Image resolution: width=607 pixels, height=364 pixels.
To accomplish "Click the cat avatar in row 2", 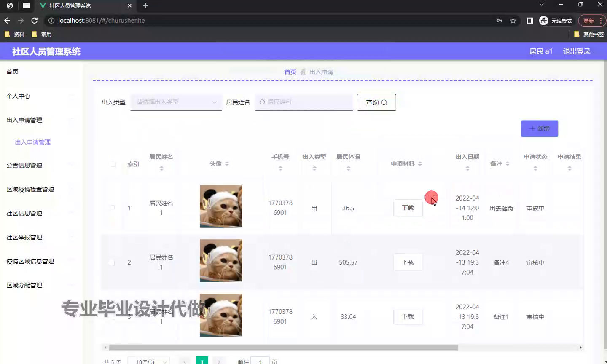I will coord(221,261).
